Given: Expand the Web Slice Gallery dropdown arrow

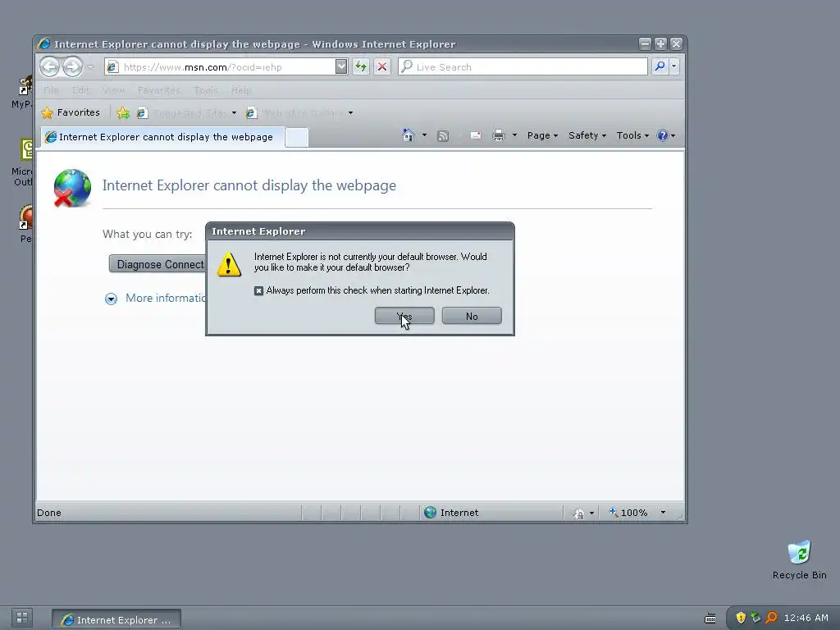Looking at the screenshot, I should pyautogui.click(x=350, y=113).
